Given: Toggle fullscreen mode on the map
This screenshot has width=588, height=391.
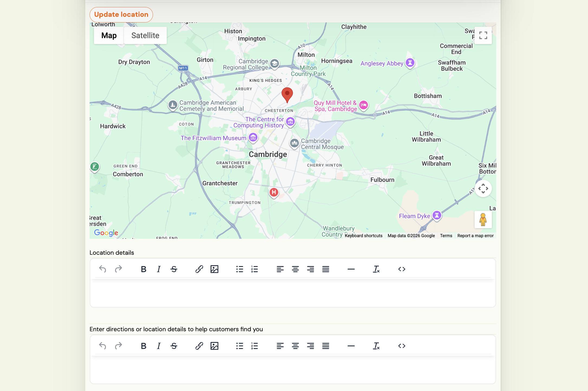Looking at the screenshot, I should click(x=483, y=35).
